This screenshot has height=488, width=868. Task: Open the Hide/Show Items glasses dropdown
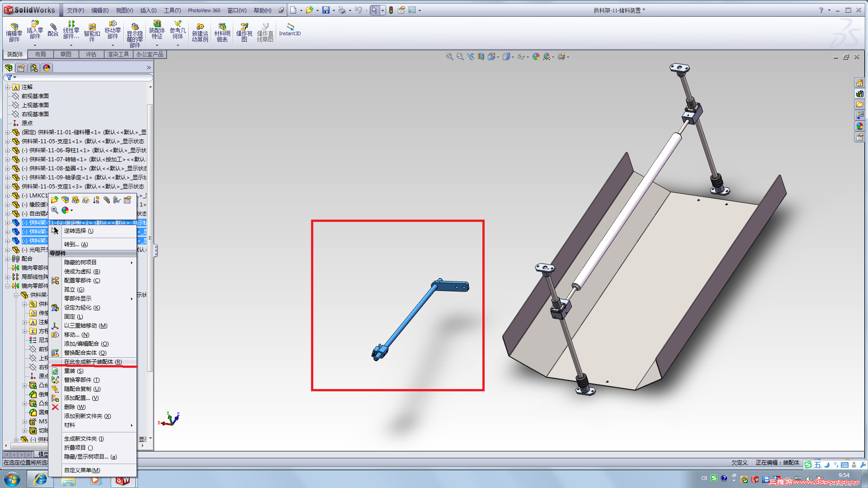523,56
